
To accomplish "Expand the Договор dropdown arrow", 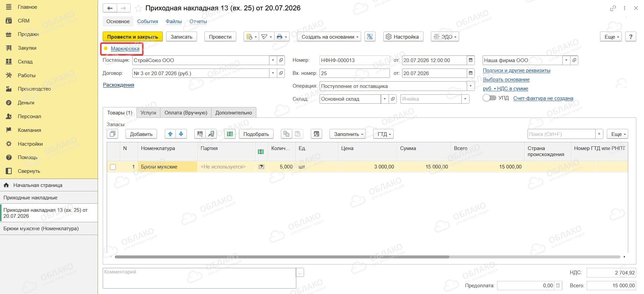I will [273, 73].
